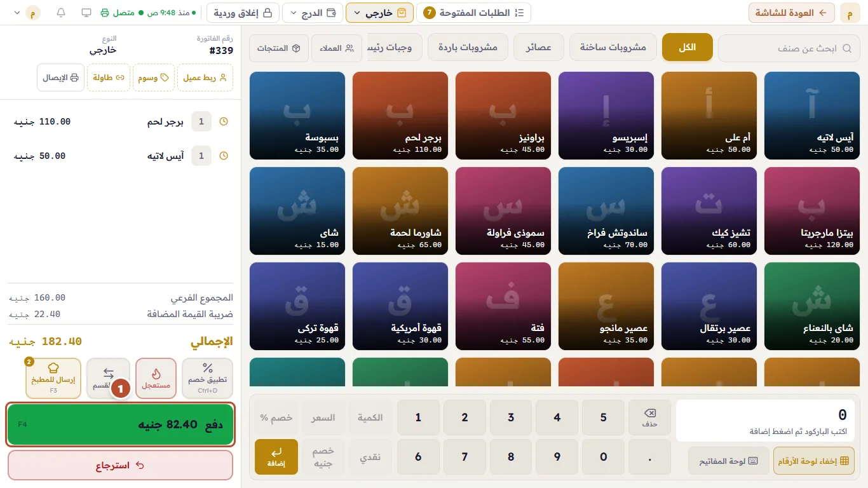The height and width of the screenshot is (488, 868).
Task: Click the green دفع 82.40 جنيه pay button
Action: (121, 424)
